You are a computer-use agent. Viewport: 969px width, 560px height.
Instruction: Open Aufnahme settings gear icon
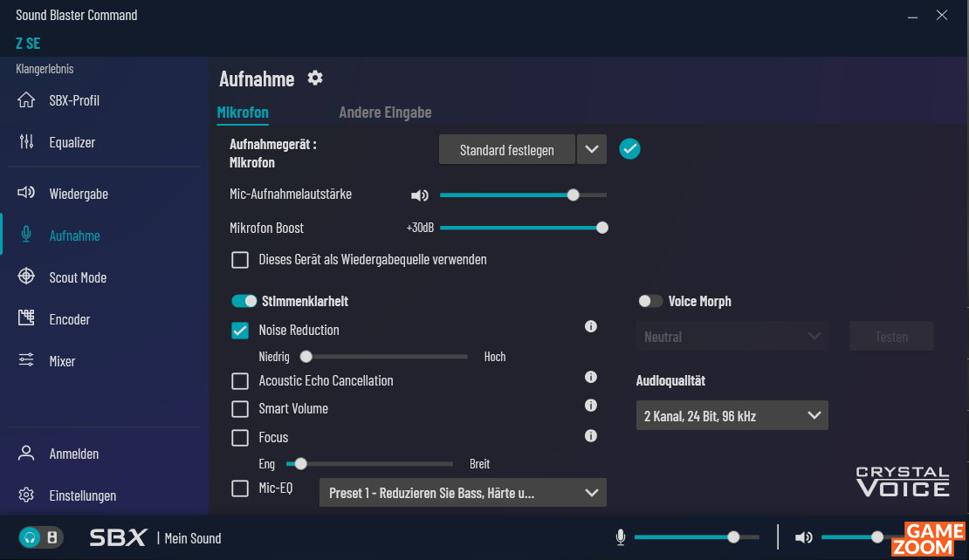pos(315,78)
